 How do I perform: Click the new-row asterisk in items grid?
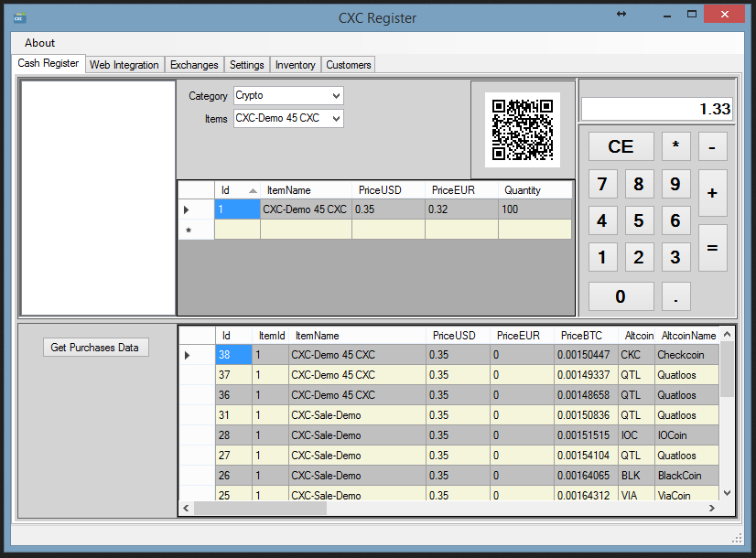(x=189, y=231)
